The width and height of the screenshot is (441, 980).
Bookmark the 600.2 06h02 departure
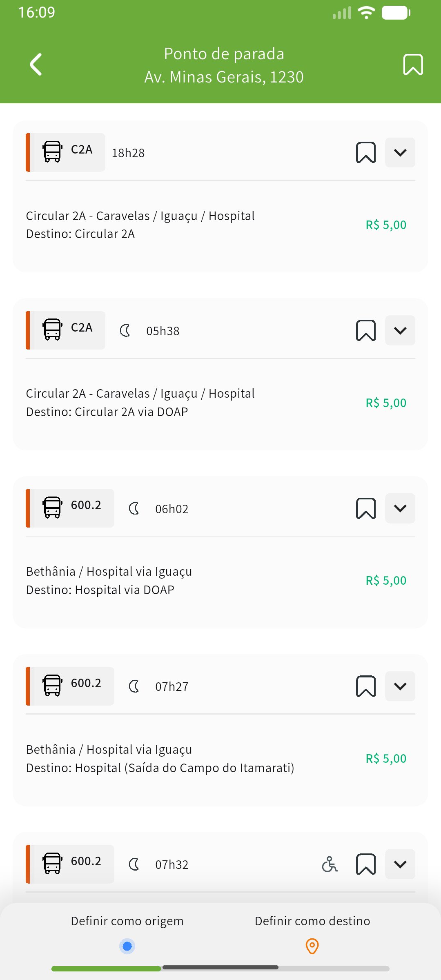[x=366, y=508]
